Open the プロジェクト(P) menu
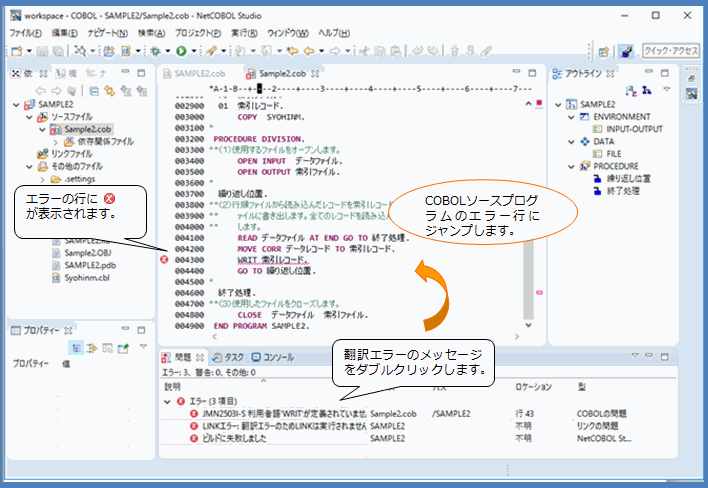Screen dimensions: 708x488 pos(197,33)
